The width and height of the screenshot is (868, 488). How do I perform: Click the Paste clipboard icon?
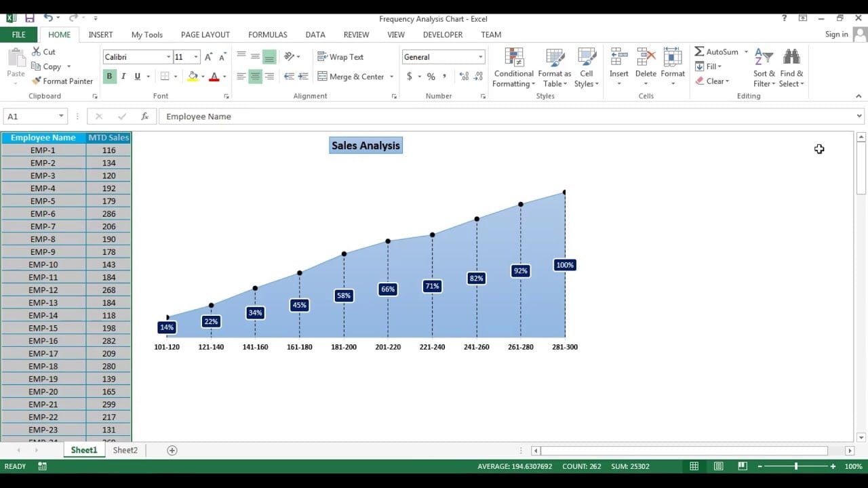point(16,58)
